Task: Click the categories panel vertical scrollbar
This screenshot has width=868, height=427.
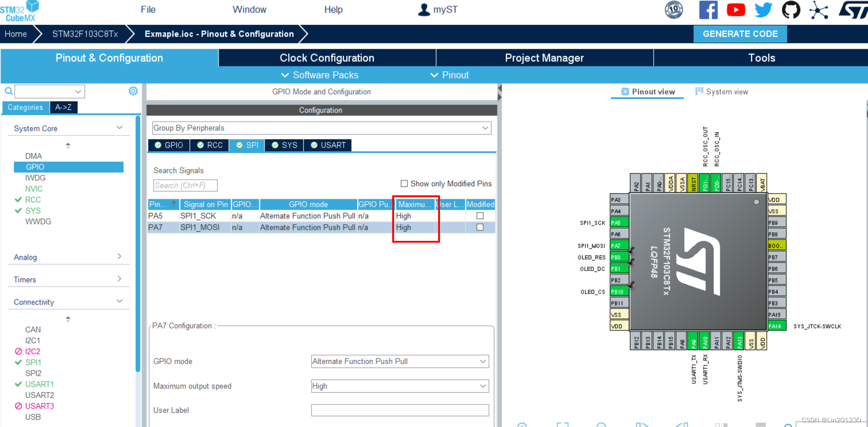Action: click(138, 244)
